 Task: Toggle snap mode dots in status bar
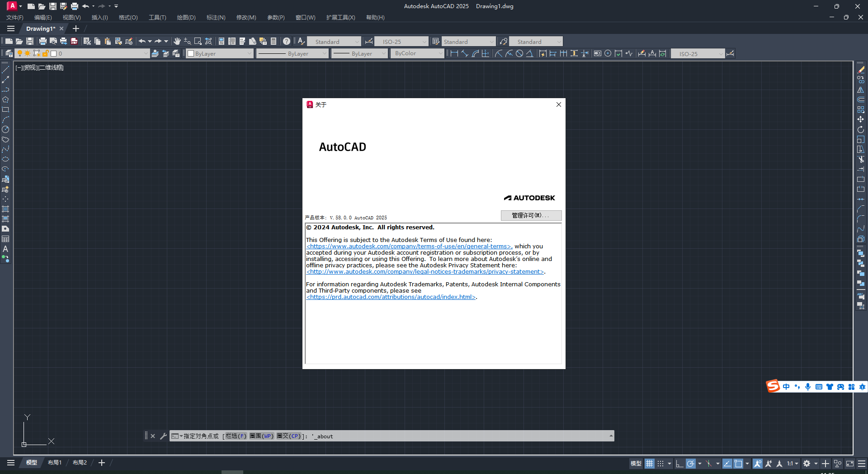coord(660,464)
